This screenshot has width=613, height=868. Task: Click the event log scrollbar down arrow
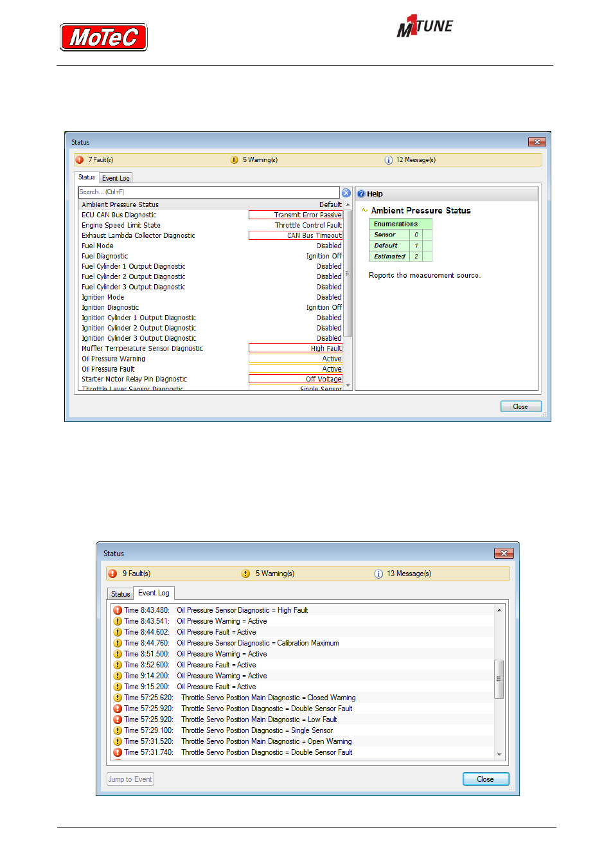[499, 754]
